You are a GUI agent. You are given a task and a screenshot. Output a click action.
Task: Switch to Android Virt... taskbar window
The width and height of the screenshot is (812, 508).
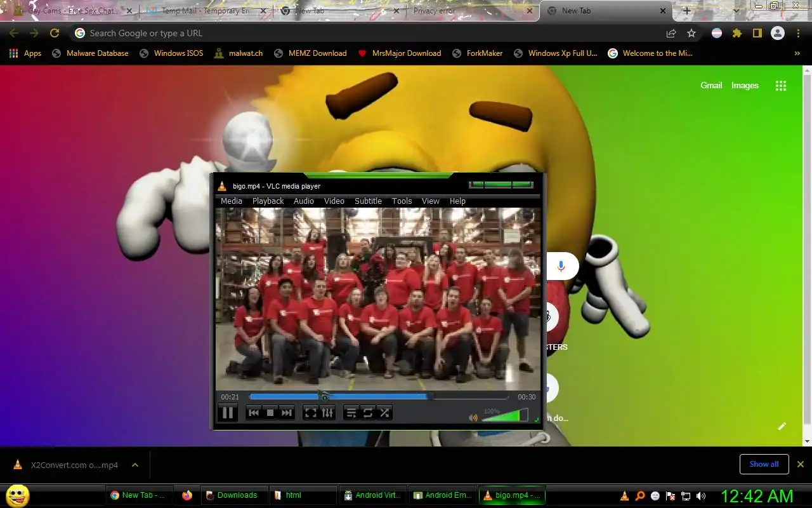coord(372,495)
